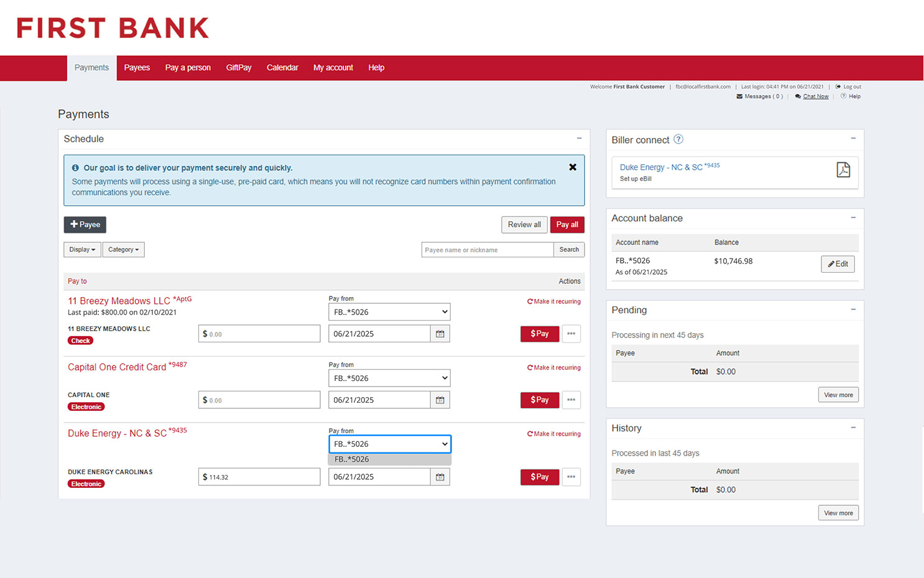Screen dimensions: 924x578
Task: Switch to the Payees tab
Action: (x=137, y=67)
